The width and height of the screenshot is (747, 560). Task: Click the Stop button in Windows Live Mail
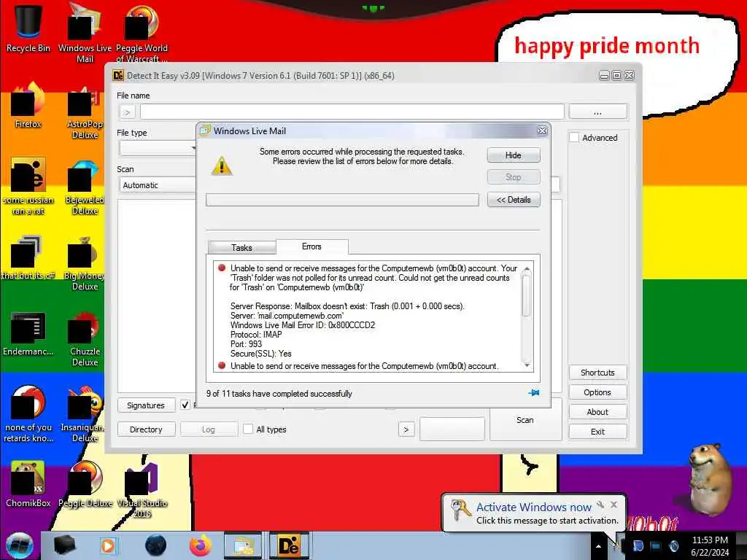(x=514, y=176)
